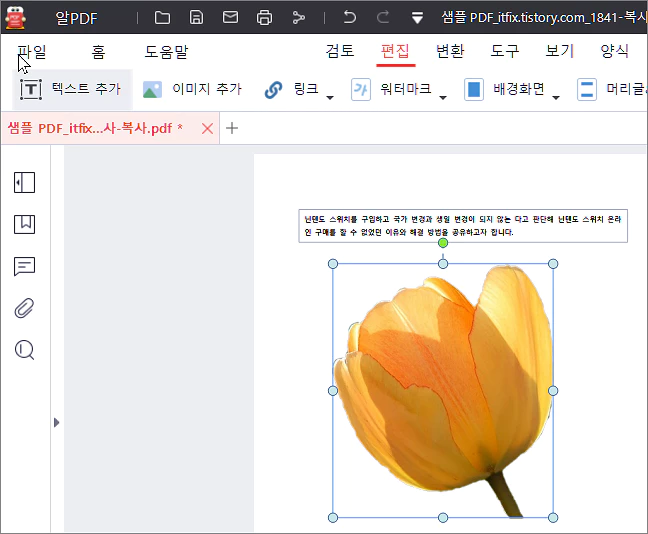Click the 링크 chain icon

(273, 89)
